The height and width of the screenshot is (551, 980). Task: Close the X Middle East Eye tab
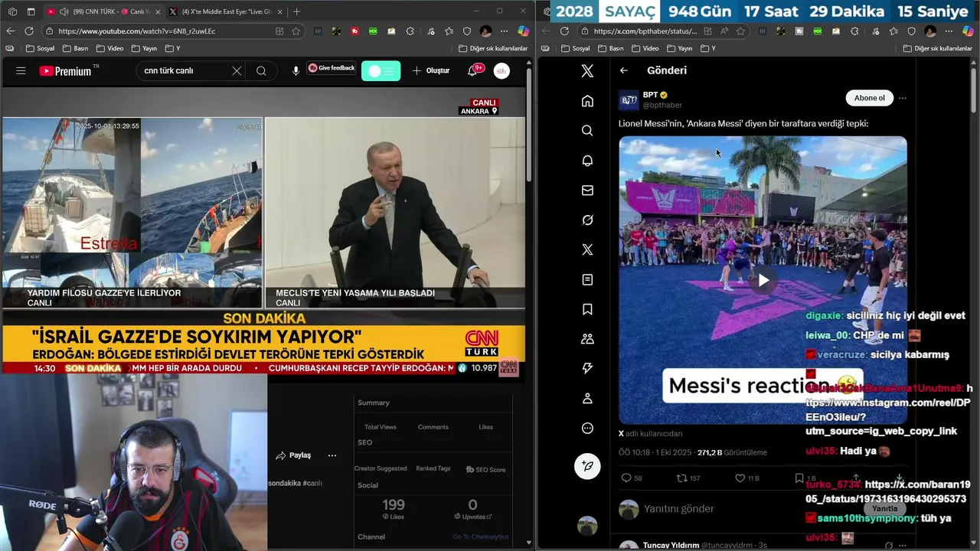(279, 11)
